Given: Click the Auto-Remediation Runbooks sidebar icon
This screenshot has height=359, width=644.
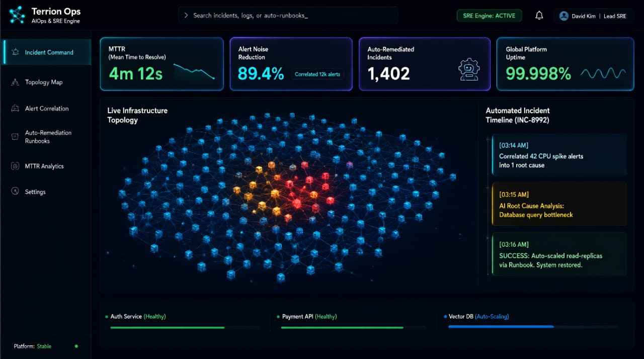Looking at the screenshot, I should [15, 137].
